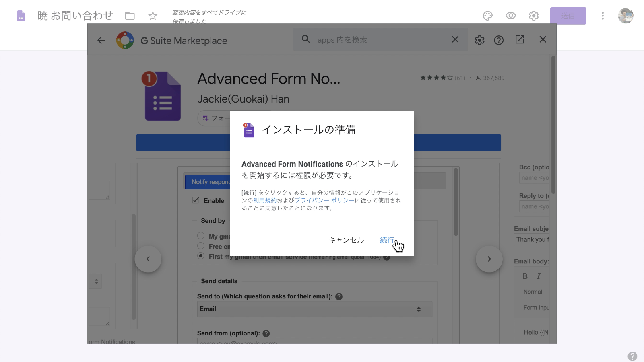Open marketplace in new window icon
Screen dimensions: 644x362
pos(520,39)
